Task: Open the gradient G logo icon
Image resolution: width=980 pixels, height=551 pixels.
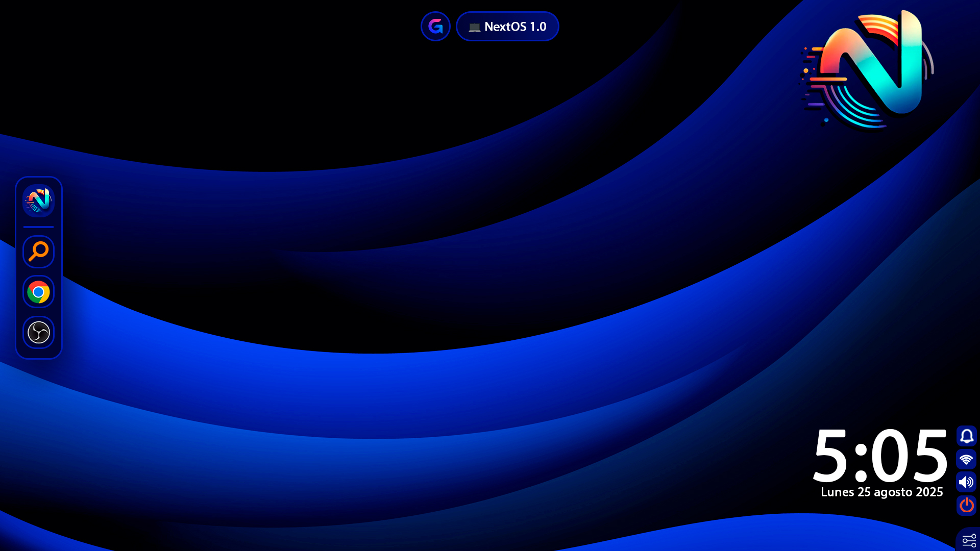Action: tap(435, 27)
